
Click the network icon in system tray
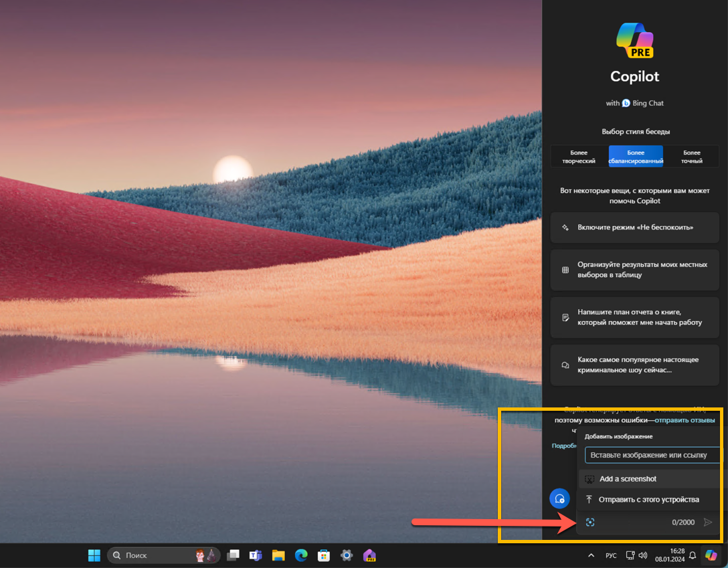click(630, 555)
